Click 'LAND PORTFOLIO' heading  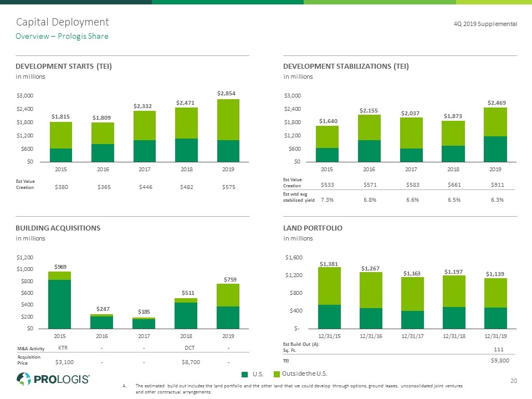click(313, 228)
